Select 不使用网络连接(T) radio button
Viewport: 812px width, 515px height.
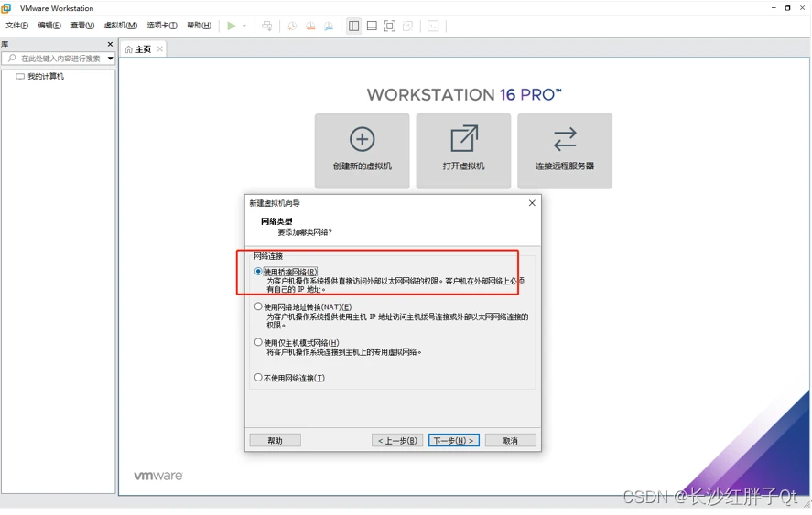258,377
